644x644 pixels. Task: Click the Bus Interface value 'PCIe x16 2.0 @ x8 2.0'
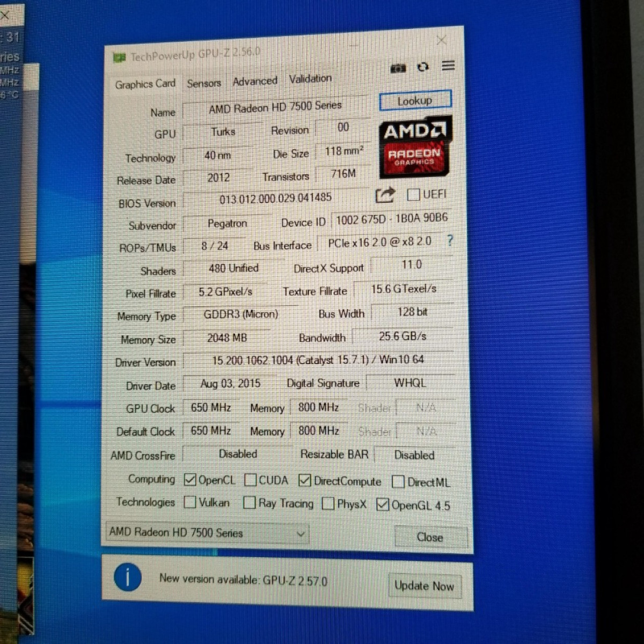click(379, 243)
